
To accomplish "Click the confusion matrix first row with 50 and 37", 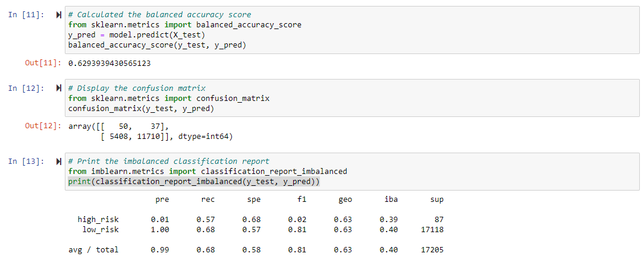I will (x=118, y=126).
